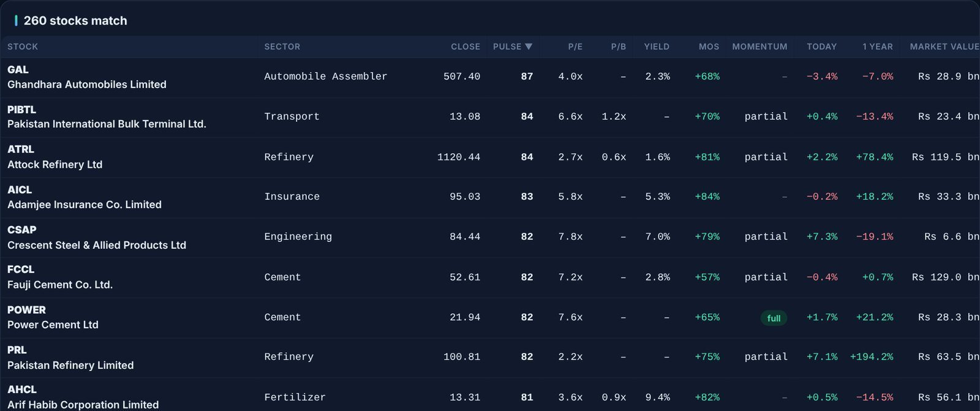
Task: Click Fertilizer sector cell
Action: [295, 397]
